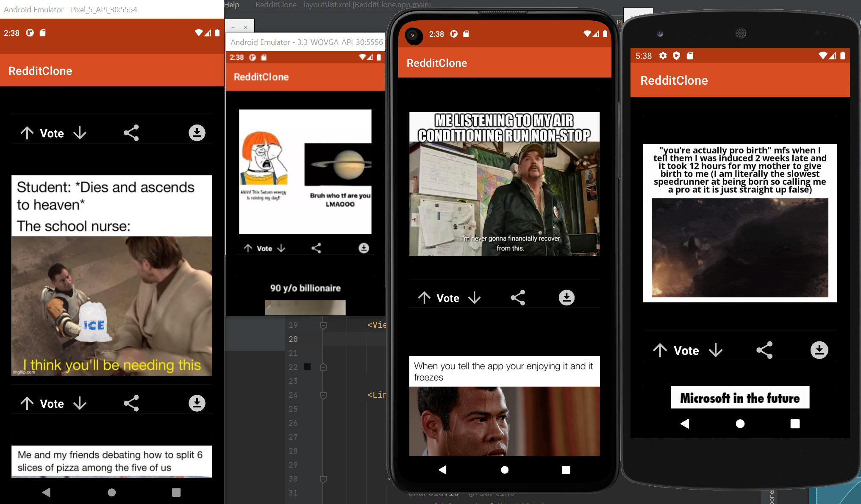Toggle the breakpoint marker on line 22
Image resolution: width=861 pixels, height=504 pixels.
(x=307, y=367)
